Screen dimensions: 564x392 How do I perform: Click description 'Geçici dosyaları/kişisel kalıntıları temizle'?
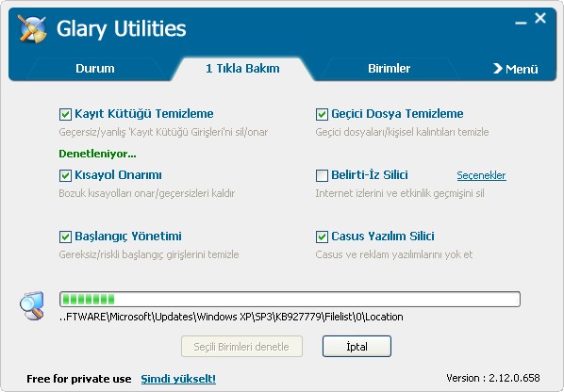click(x=402, y=132)
